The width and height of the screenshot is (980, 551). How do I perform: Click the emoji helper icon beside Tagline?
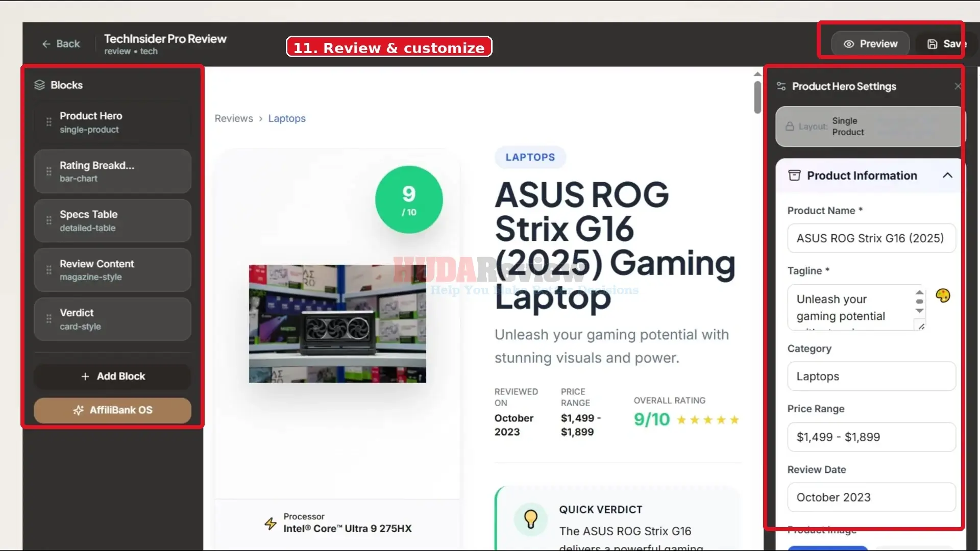[943, 295]
